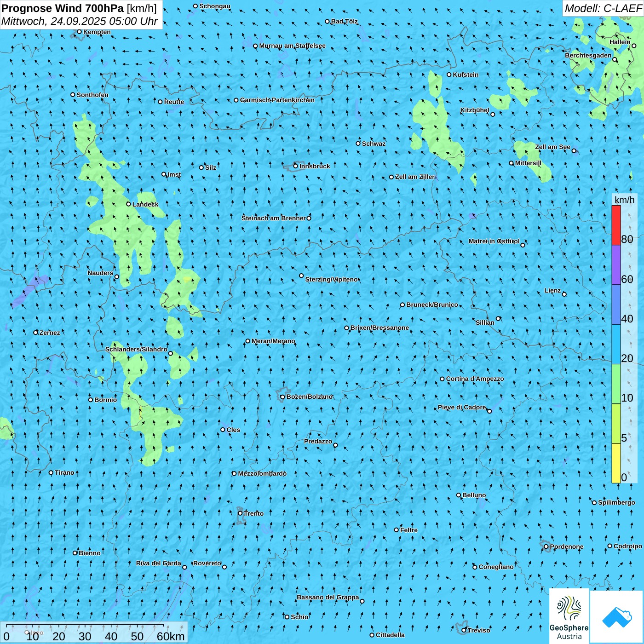Click the Tirano location marker

pyautogui.click(x=51, y=472)
